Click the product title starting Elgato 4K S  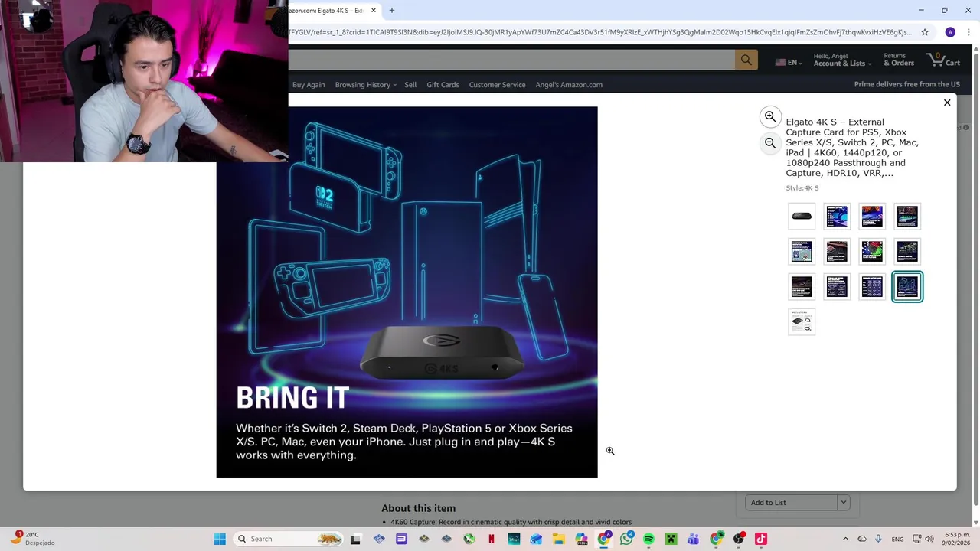851,147
